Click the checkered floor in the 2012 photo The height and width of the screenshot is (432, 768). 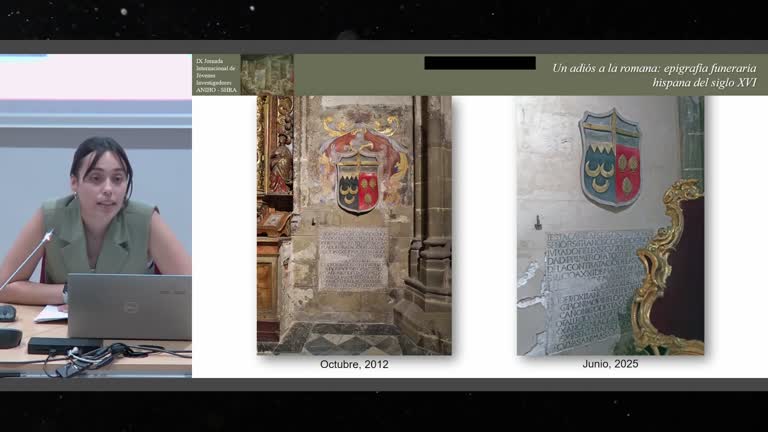338,339
